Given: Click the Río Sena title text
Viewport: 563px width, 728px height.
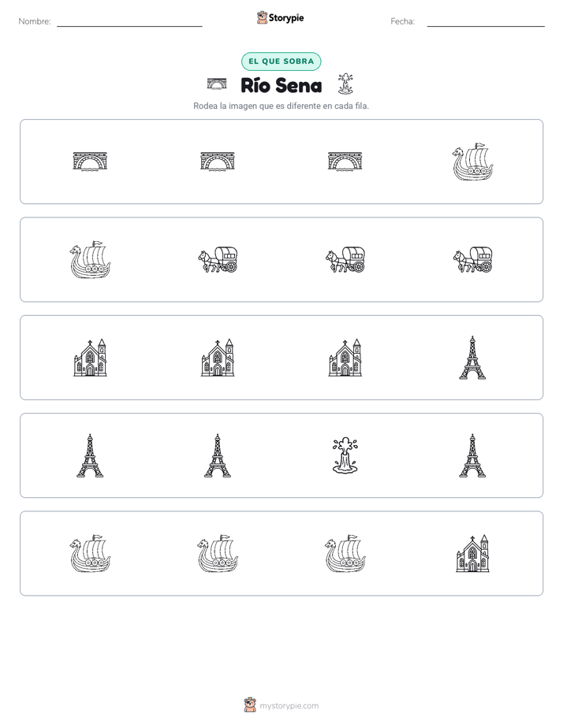Looking at the screenshot, I should pyautogui.click(x=281, y=85).
